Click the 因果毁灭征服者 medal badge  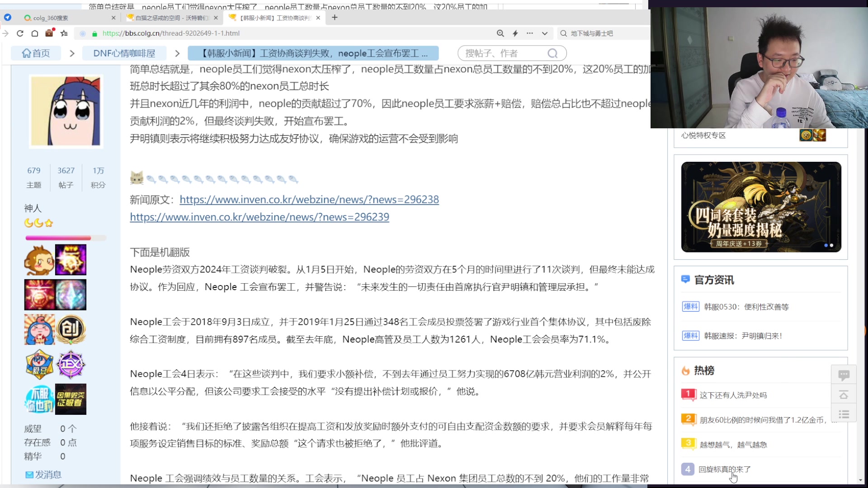pyautogui.click(x=71, y=399)
